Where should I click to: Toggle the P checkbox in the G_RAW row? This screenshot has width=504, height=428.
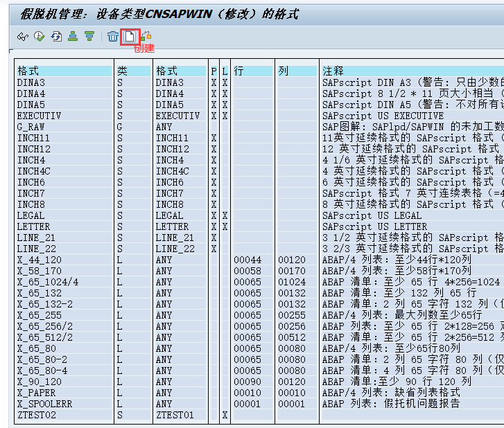coord(214,127)
